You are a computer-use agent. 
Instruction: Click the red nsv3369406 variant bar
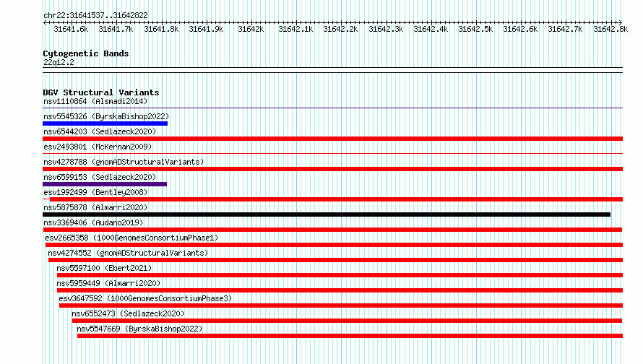332,230
